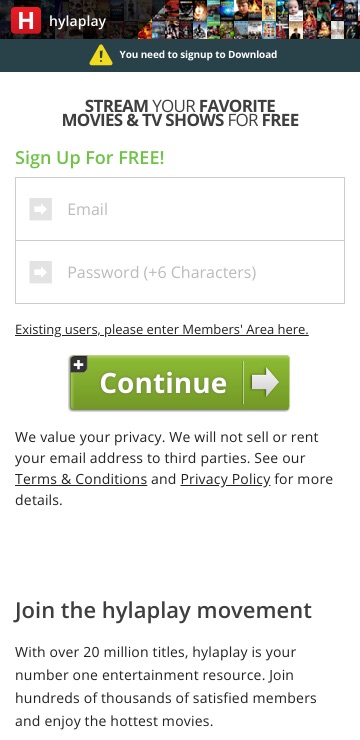
Task: Open the Privacy Policy link
Action: coord(226,479)
